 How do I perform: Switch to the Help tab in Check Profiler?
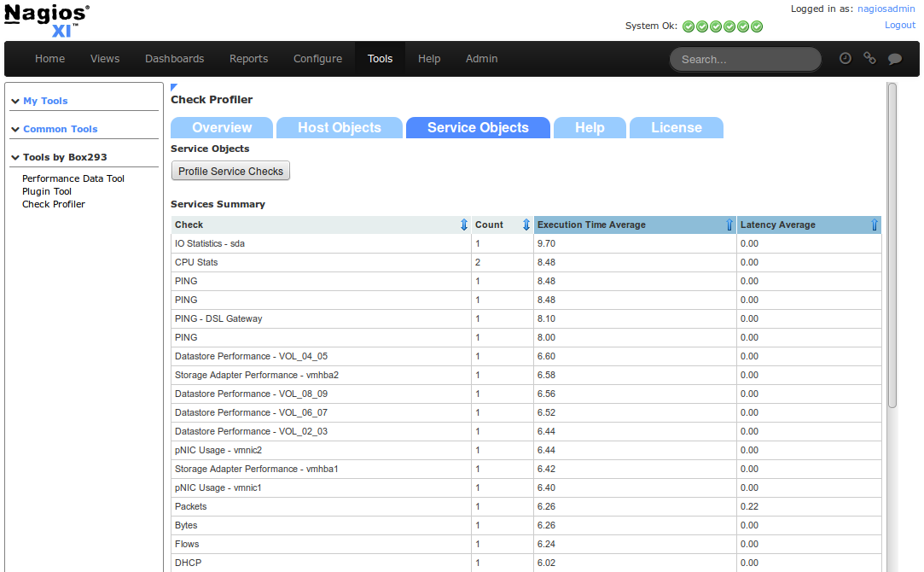590,128
